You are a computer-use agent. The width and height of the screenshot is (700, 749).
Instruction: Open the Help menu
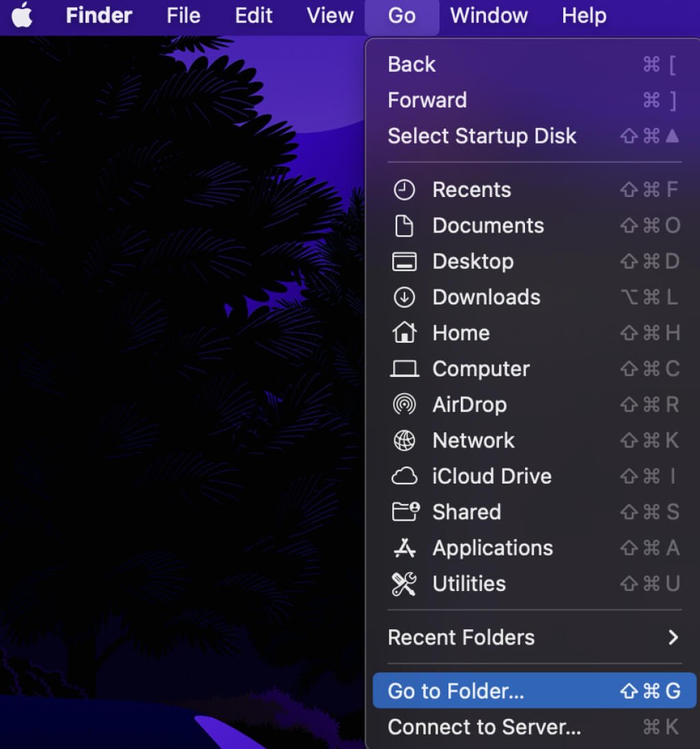tap(584, 15)
